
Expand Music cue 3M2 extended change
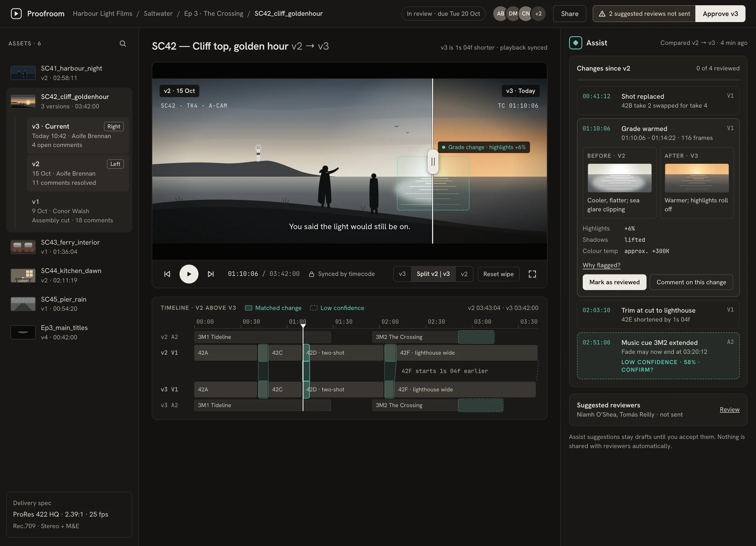(x=658, y=356)
